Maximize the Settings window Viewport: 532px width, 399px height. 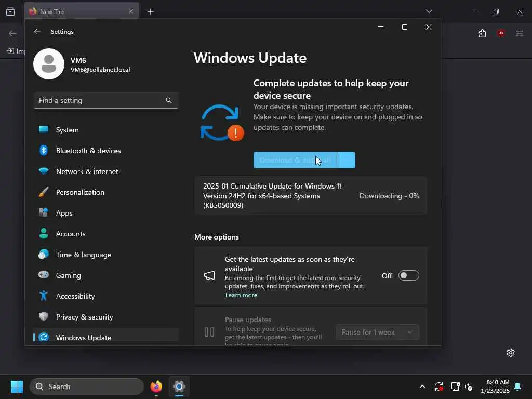click(x=404, y=27)
